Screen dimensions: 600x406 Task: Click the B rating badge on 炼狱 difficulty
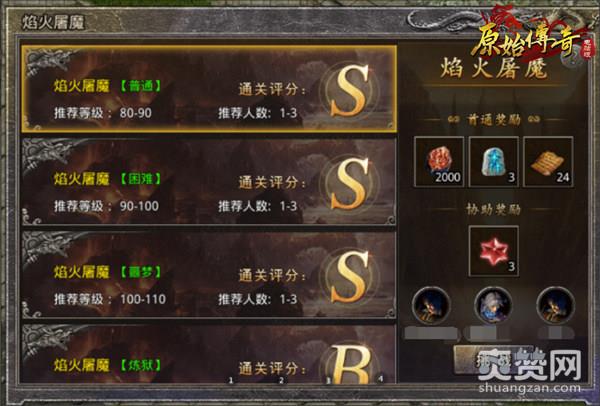[351, 364]
